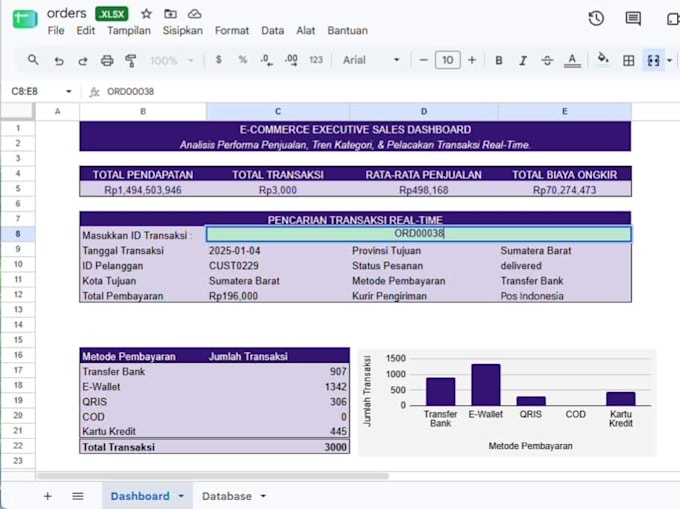
Task: Click the font size field showing 10
Action: [448, 60]
